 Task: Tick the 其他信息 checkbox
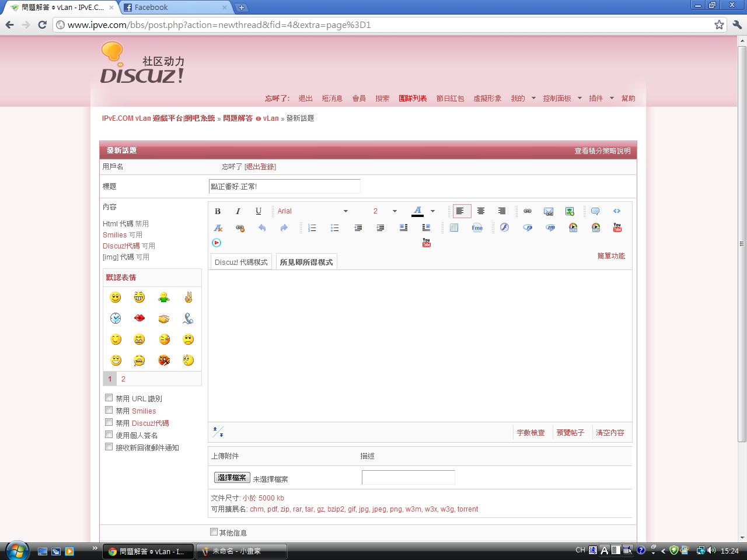point(214,532)
